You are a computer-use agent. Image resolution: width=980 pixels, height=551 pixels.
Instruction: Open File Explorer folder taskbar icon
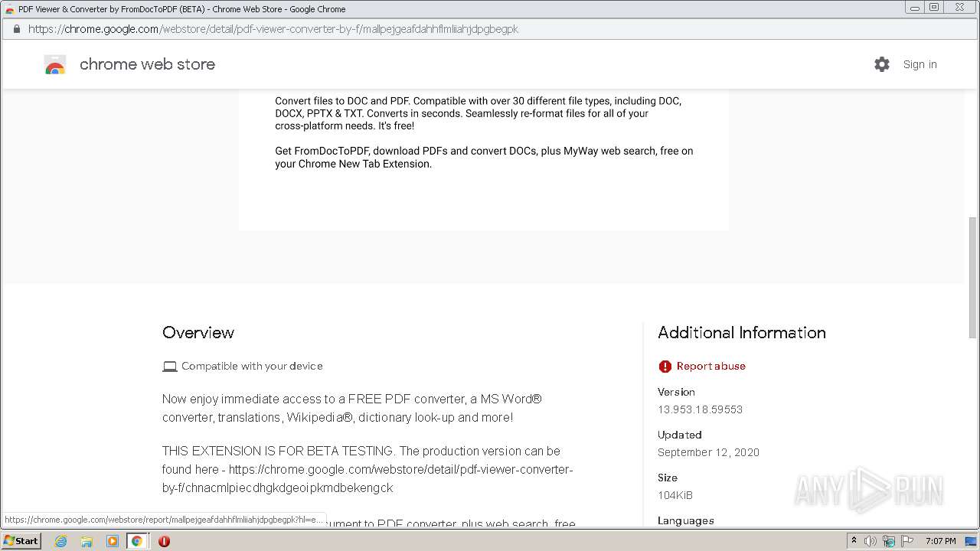(87, 541)
